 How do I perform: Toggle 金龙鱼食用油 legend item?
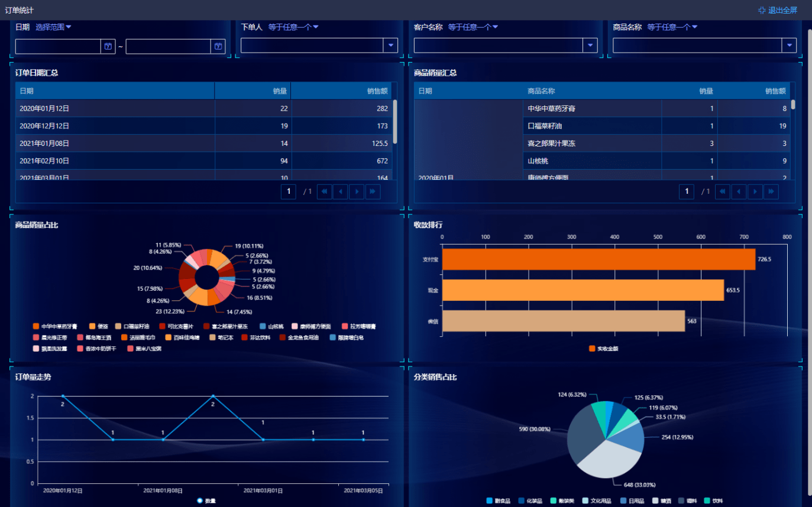(299, 337)
